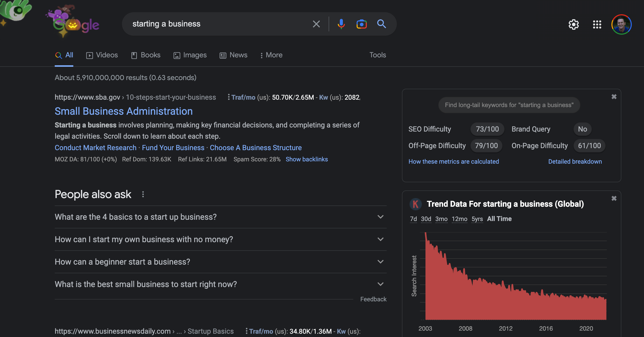
Task: Start voice search with the microphone icon
Action: click(x=341, y=24)
